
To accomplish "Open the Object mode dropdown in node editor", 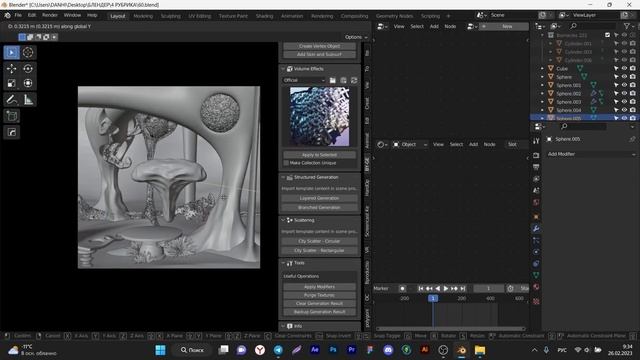I will point(409,144).
